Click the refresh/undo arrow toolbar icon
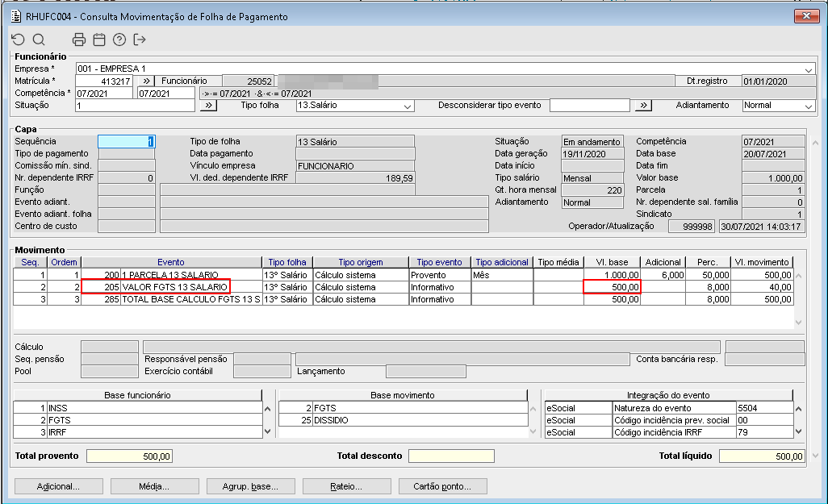 click(x=18, y=40)
